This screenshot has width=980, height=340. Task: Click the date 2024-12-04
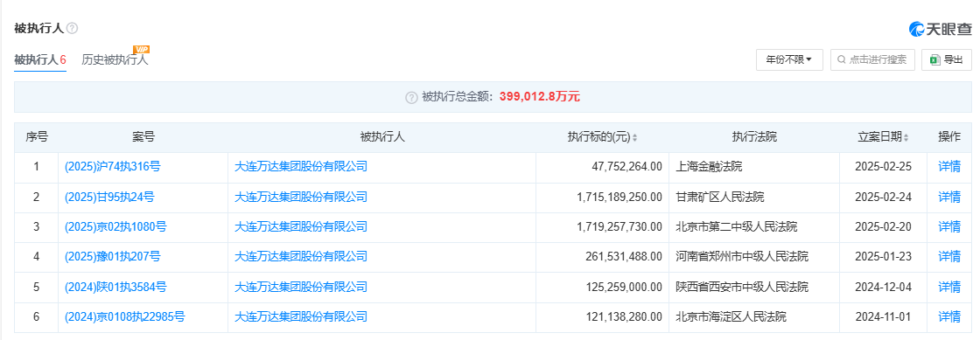pyautogui.click(x=883, y=287)
